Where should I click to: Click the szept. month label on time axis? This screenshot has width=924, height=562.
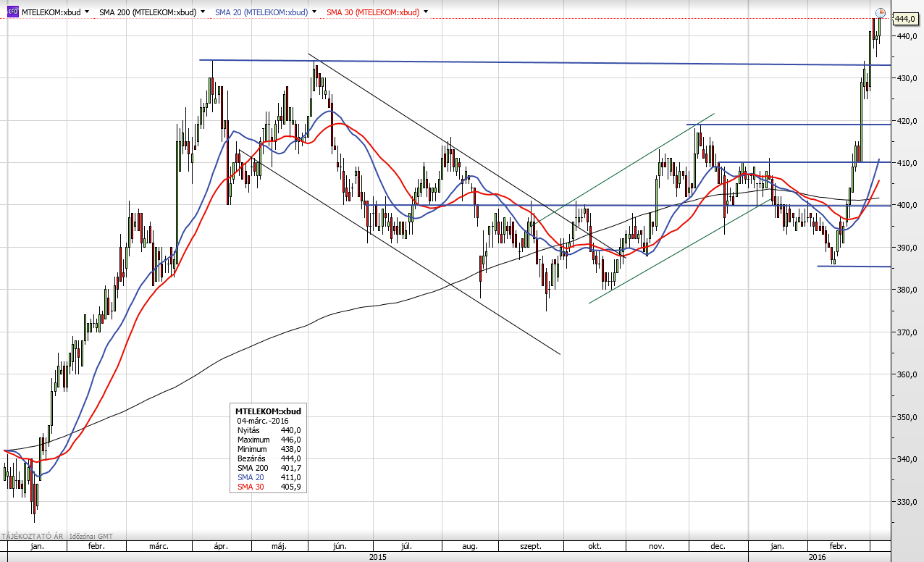[x=531, y=546]
